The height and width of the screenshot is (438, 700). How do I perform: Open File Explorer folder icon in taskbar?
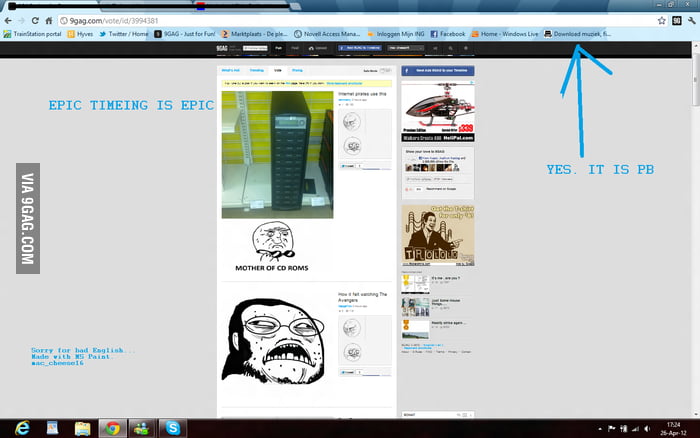(83, 428)
